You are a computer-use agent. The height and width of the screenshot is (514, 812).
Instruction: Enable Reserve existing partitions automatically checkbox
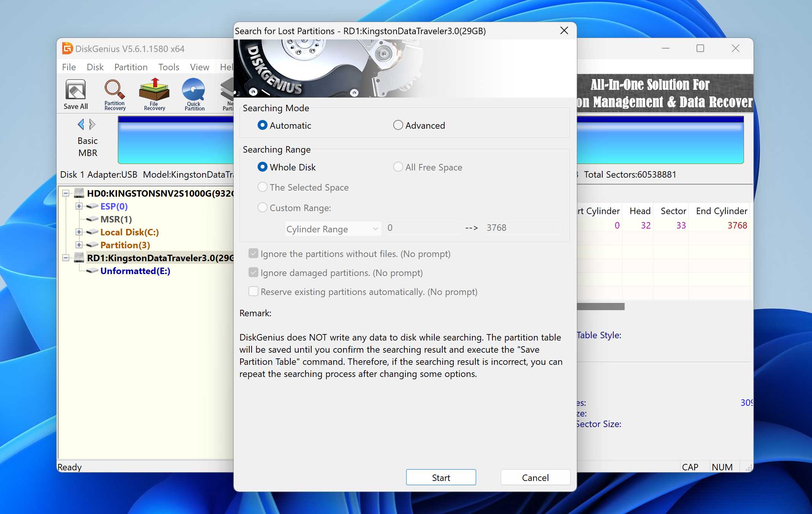click(x=253, y=291)
